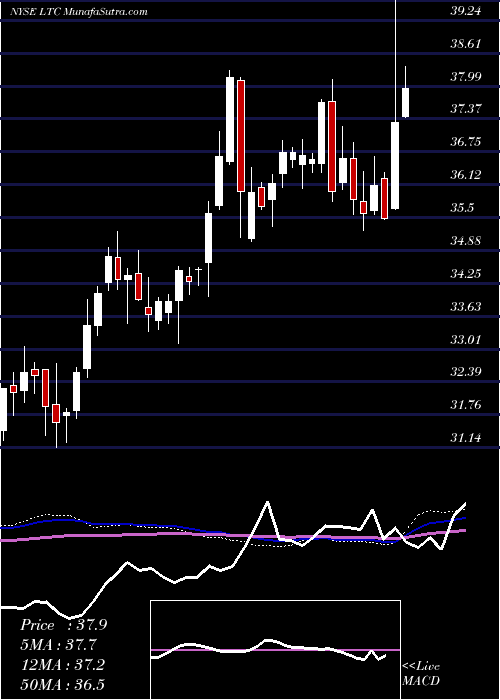Click the tall red candle beside the white peak candle

tap(241, 136)
